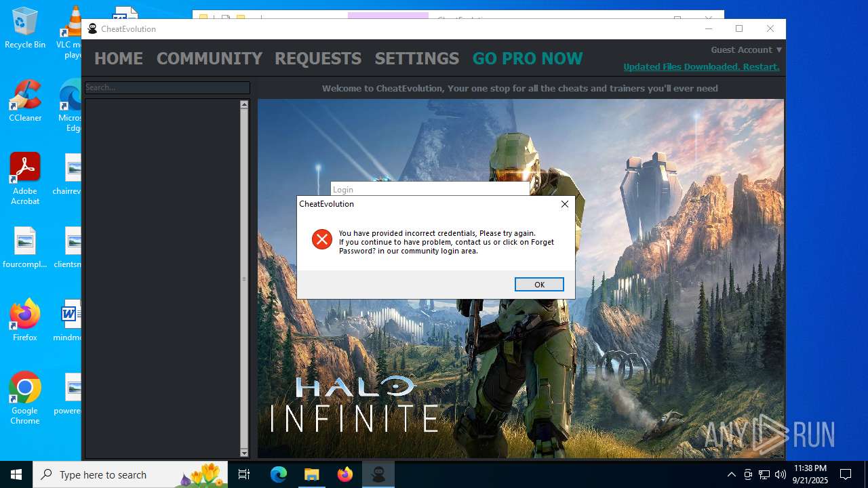Click the game list scrollbar down arrow
This screenshot has width=868, height=488.
click(244, 453)
